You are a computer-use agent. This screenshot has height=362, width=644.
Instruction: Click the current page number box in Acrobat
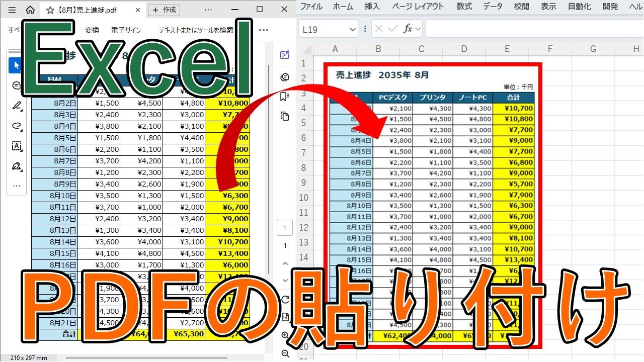285,228
